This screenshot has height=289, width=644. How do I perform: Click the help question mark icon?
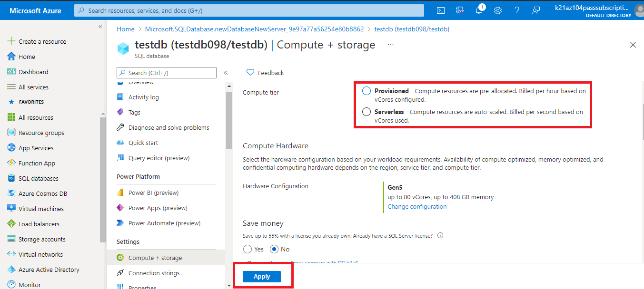click(x=517, y=10)
